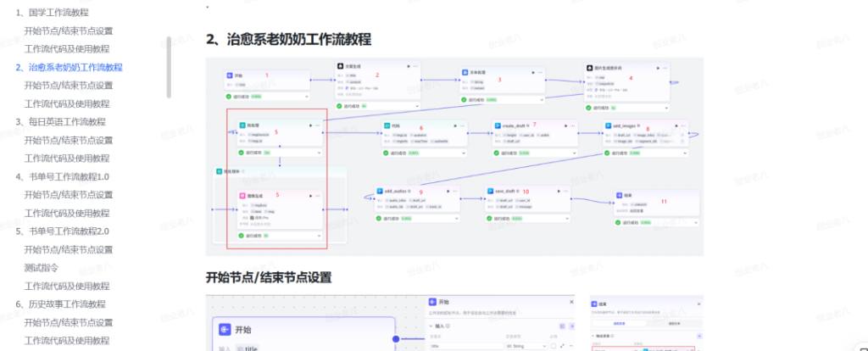Close the 开始 settings panel
The height and width of the screenshot is (351, 868).
pyautogui.click(x=573, y=301)
